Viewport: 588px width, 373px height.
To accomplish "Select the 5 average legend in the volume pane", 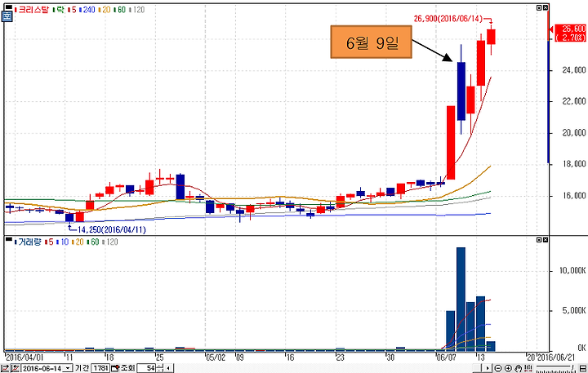I will (49, 242).
